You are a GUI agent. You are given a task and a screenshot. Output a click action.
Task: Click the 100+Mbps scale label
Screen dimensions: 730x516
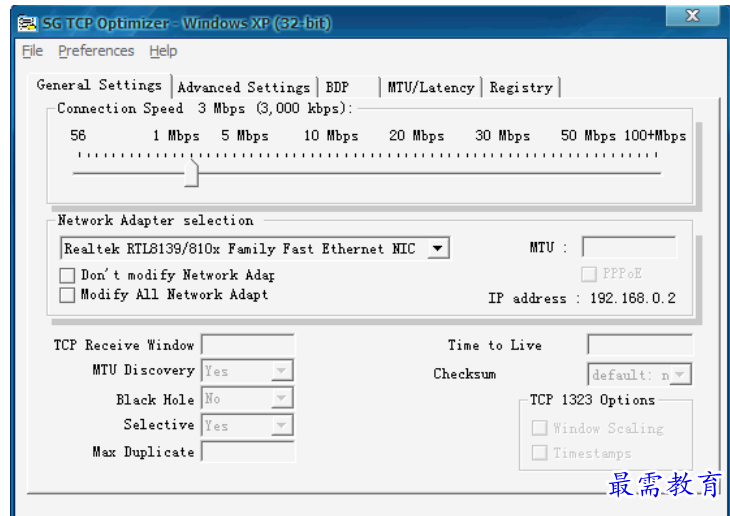656,136
